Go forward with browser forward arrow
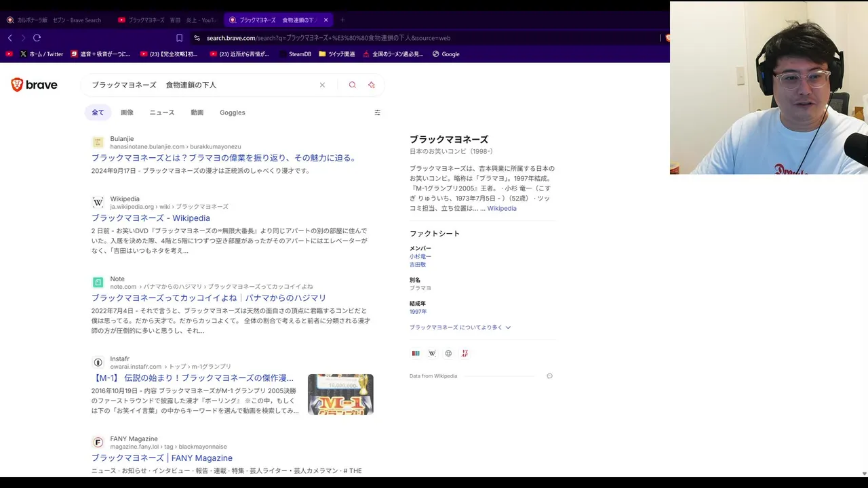 [23, 38]
